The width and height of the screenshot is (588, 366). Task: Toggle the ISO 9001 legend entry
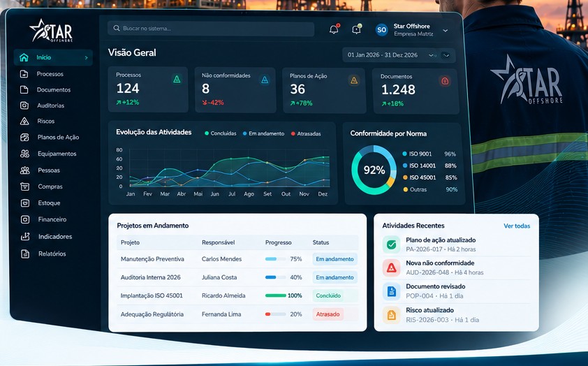429,154
